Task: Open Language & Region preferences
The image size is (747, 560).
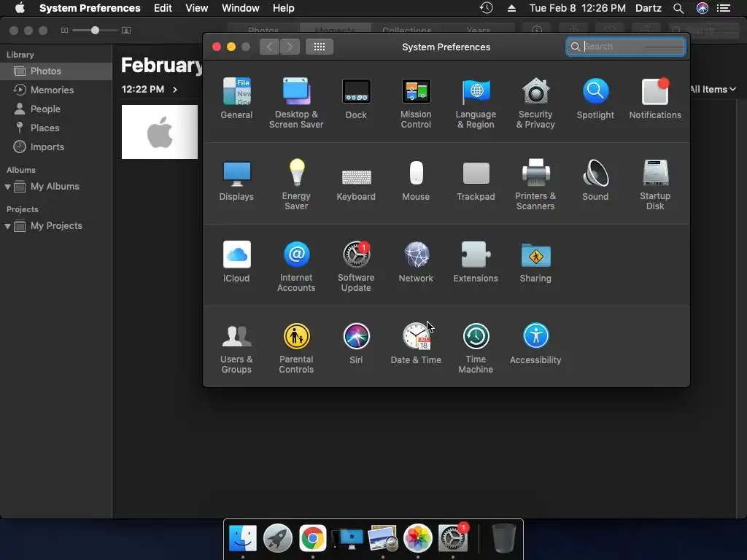Action: (476, 103)
